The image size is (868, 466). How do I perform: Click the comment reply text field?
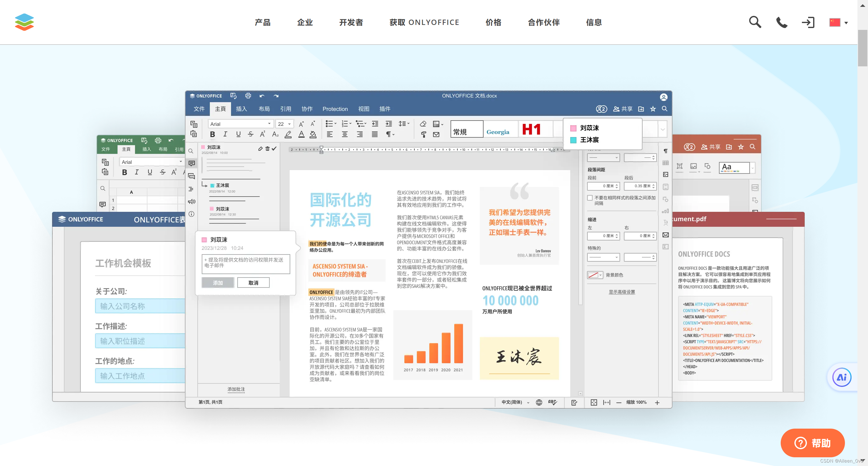click(246, 264)
